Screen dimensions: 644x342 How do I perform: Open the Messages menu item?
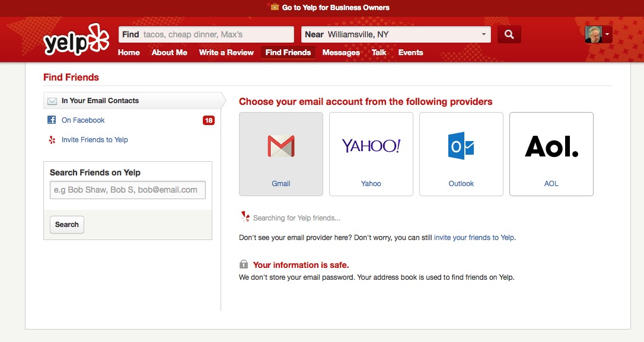(341, 53)
